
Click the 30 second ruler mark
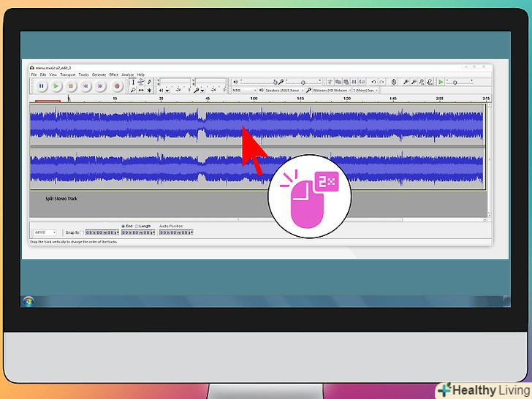pyautogui.click(x=161, y=99)
